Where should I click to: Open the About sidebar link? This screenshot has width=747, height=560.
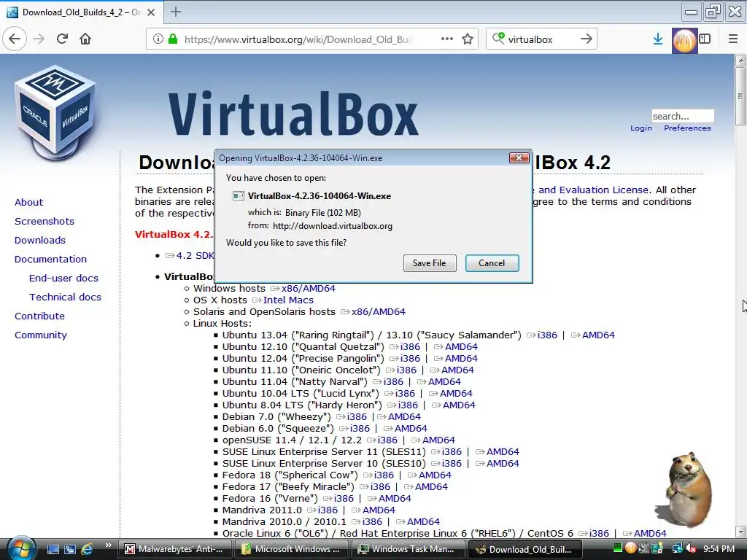click(28, 203)
